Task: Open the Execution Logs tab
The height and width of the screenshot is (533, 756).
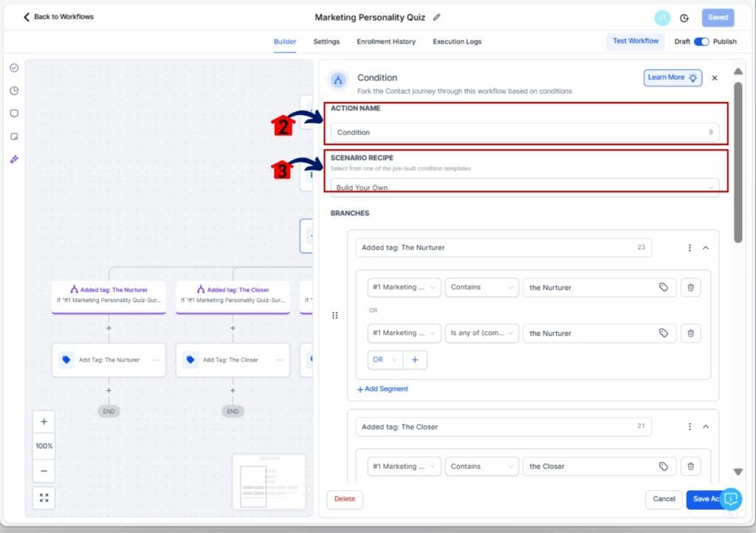Action: point(457,41)
